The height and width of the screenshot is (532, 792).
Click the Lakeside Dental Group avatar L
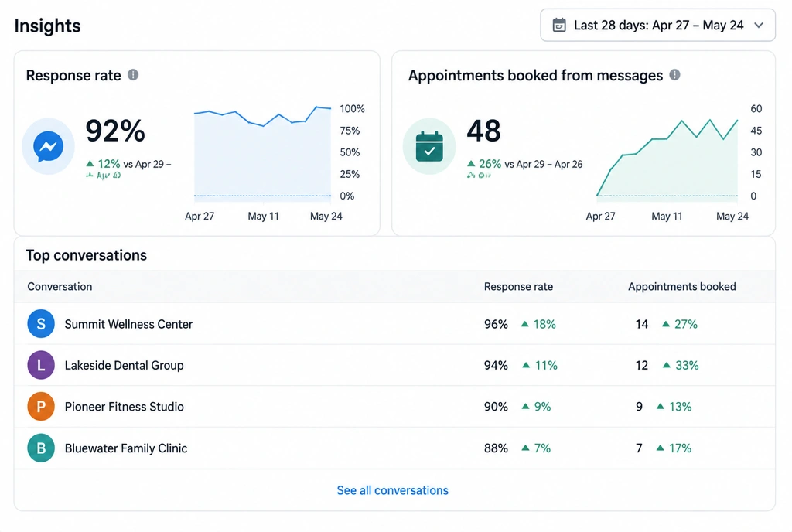41,365
